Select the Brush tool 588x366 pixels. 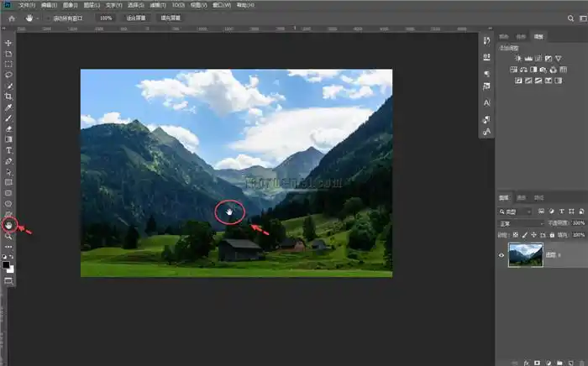(8, 118)
